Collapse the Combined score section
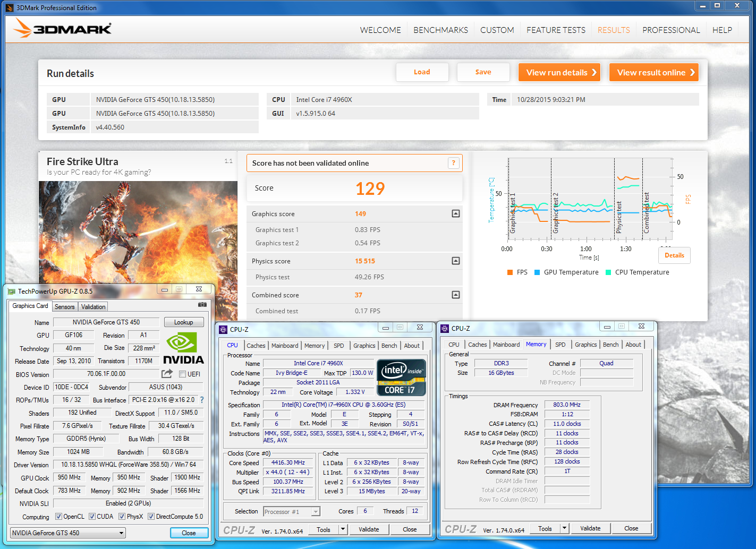756x549 pixels. (x=455, y=295)
